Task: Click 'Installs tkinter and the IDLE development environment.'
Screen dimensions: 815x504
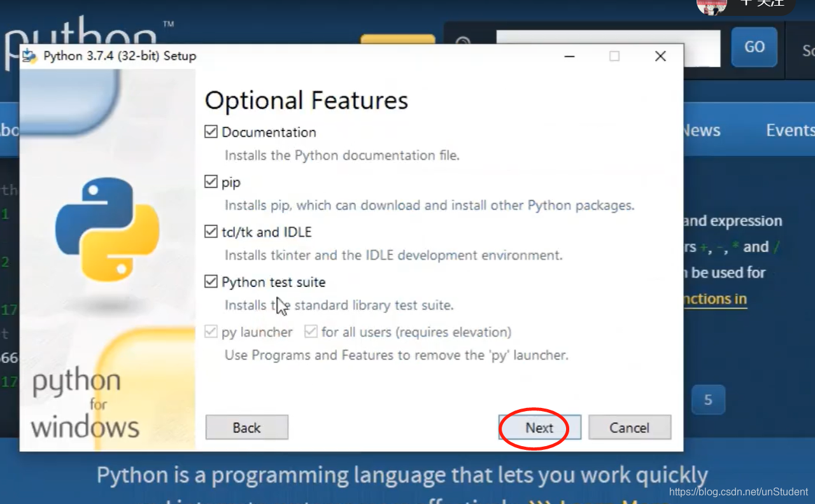Action: 393,255
